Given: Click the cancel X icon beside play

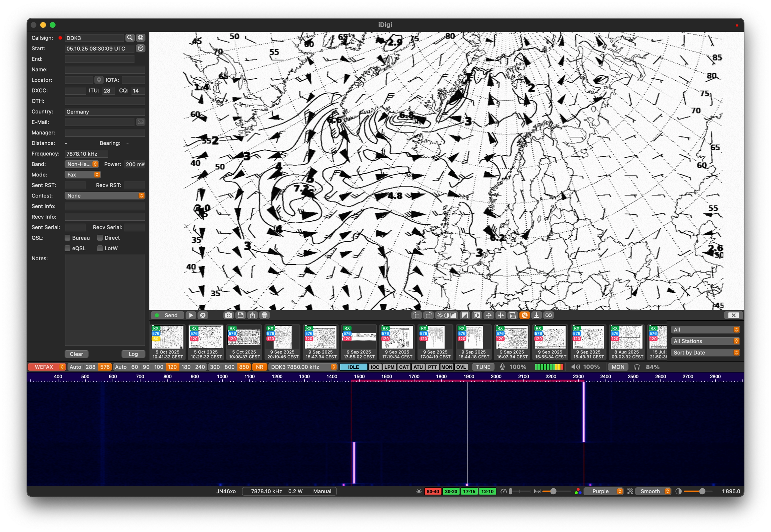Looking at the screenshot, I should tap(203, 315).
